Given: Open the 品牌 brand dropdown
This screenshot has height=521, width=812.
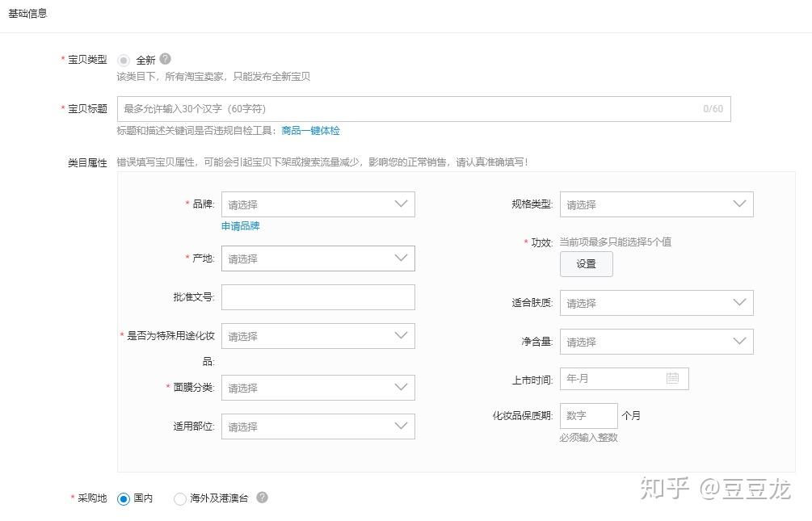Looking at the screenshot, I should (318, 204).
